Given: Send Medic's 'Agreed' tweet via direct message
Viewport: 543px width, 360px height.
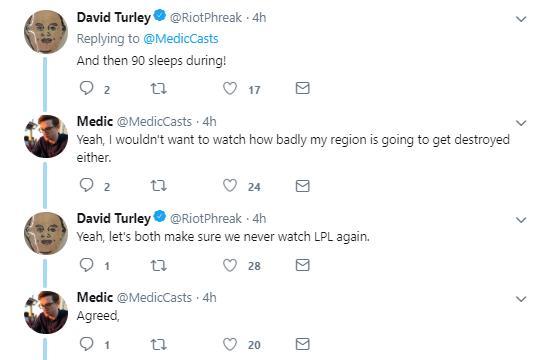Looking at the screenshot, I should pos(302,344).
